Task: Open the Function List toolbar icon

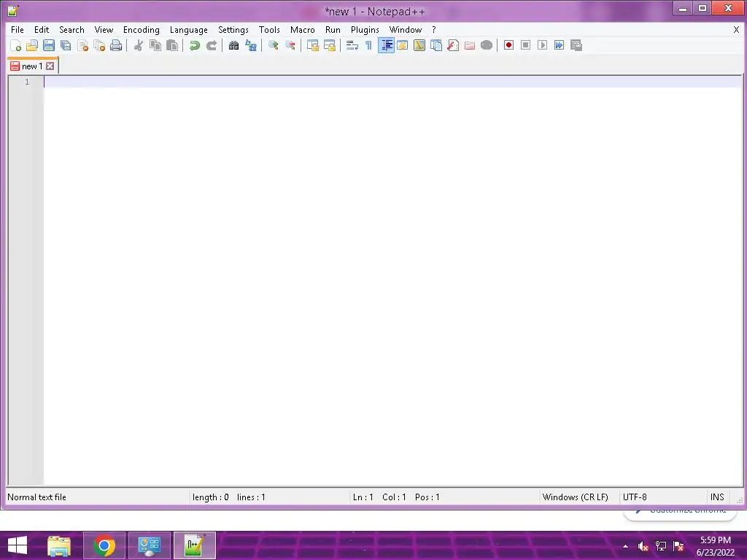Action: [453, 45]
